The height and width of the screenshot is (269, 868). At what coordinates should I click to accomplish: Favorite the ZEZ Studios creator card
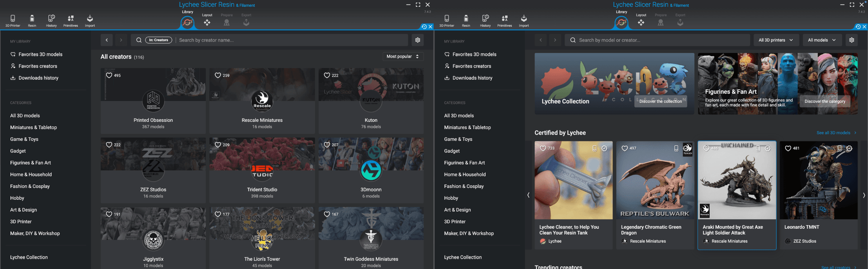109,144
